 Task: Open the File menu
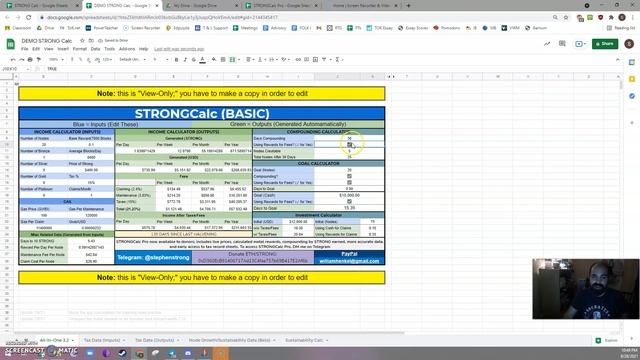(x=24, y=49)
